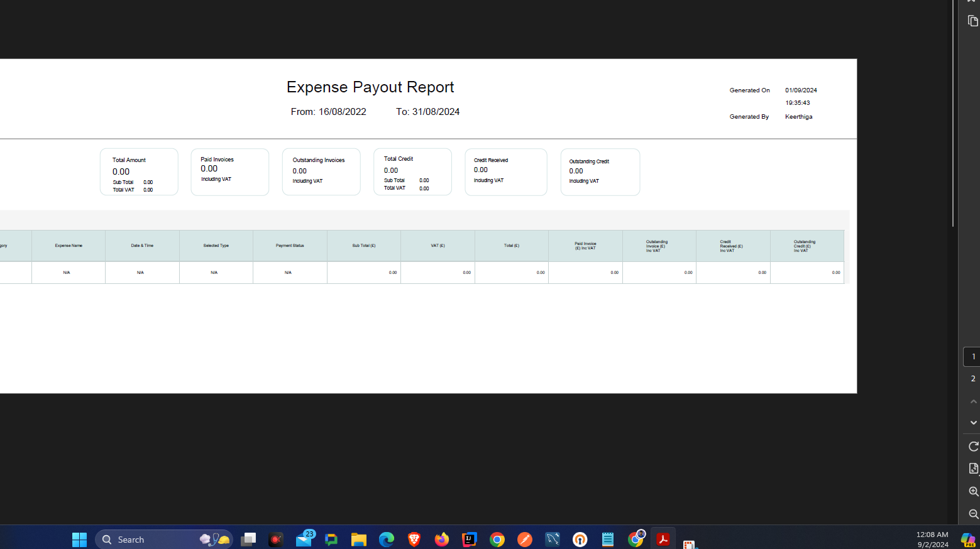Viewport: 980px width, 549px height.
Task: Click the 0.00 cell under Sub Total (£)
Action: [364, 273]
